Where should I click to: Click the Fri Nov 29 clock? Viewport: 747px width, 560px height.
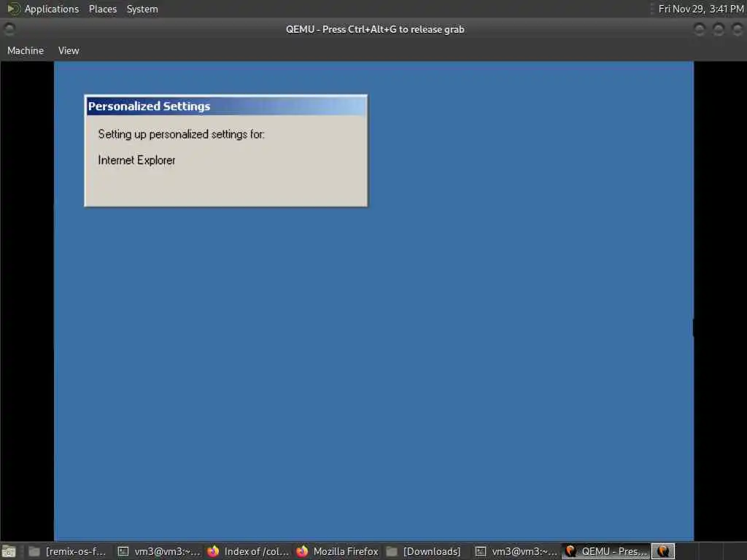pyautogui.click(x=701, y=9)
